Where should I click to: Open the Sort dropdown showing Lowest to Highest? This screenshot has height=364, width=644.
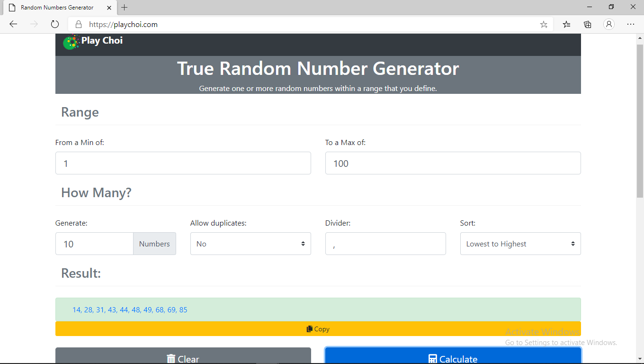(520, 244)
